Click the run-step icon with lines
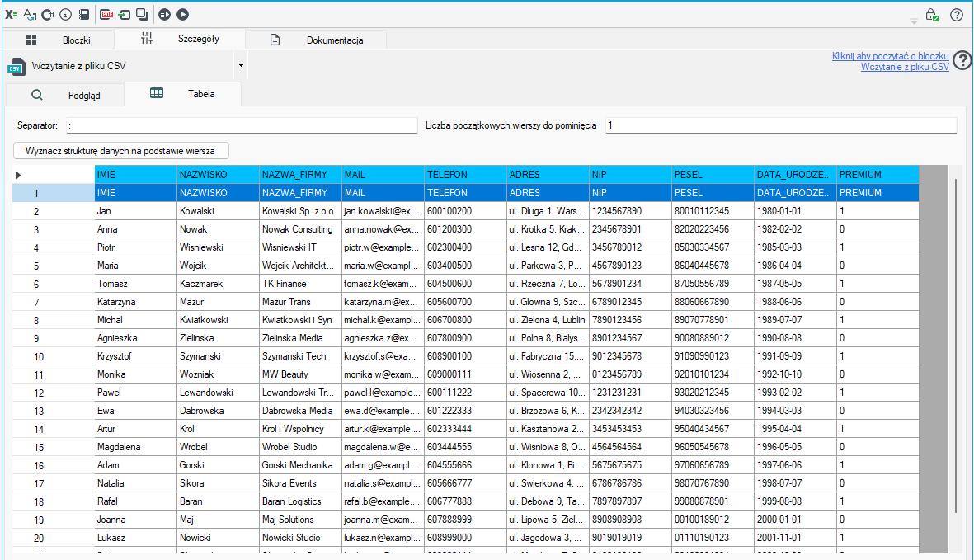This screenshot has width=974, height=560. (165, 14)
